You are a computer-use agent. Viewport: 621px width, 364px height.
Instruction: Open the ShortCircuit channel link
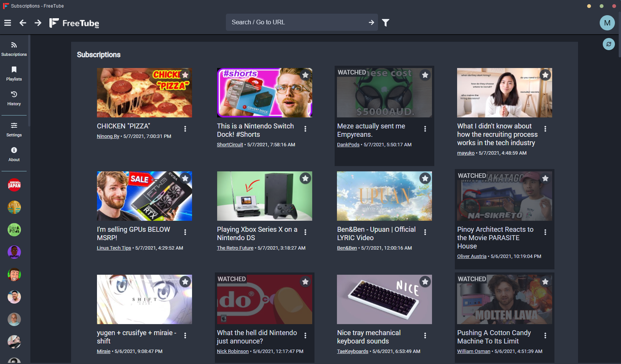click(230, 145)
